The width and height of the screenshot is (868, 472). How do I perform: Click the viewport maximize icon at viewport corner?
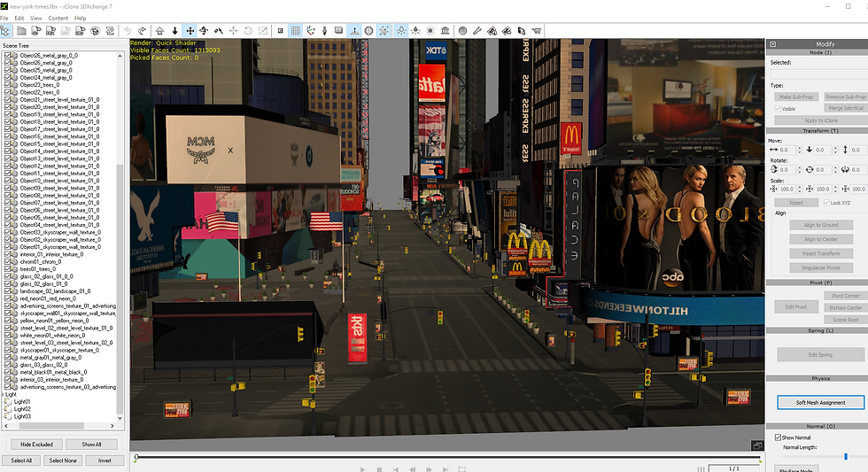coord(756,445)
